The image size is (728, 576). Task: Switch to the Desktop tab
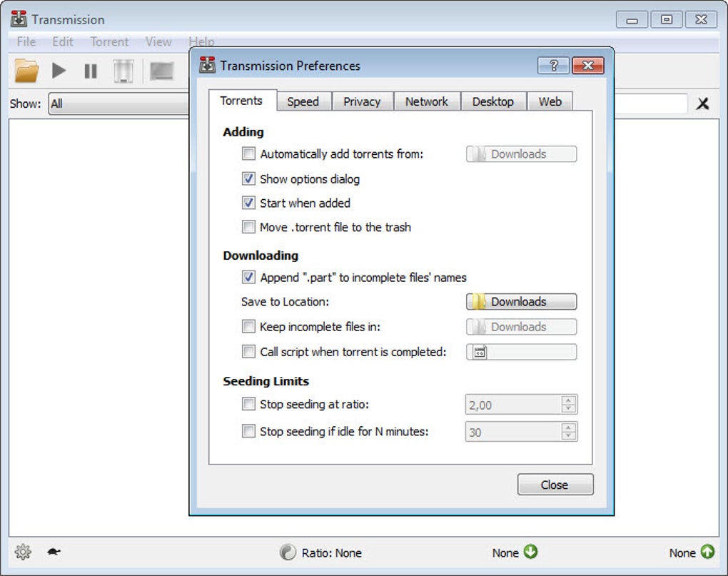493,101
